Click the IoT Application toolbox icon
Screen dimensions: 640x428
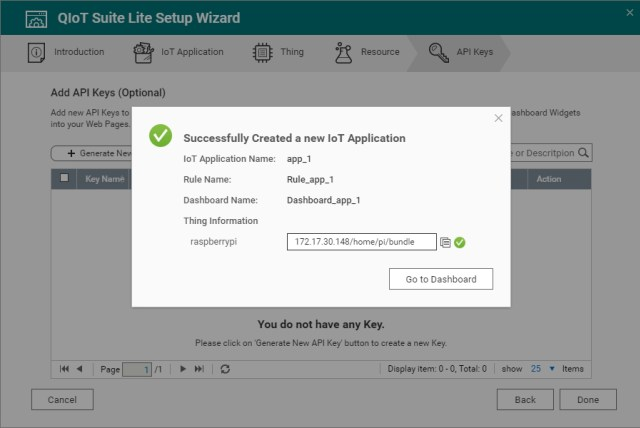(x=143, y=53)
